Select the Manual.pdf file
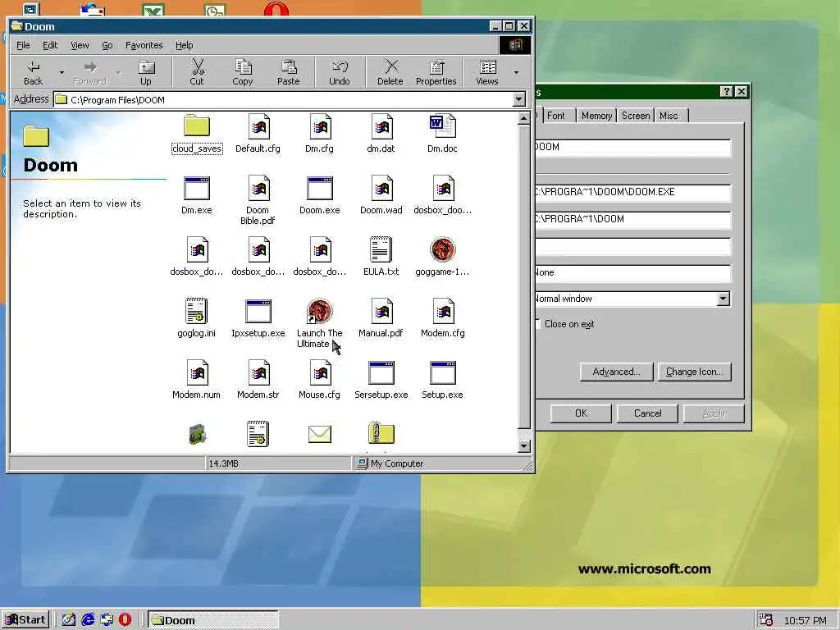This screenshot has width=840, height=630. 381,317
